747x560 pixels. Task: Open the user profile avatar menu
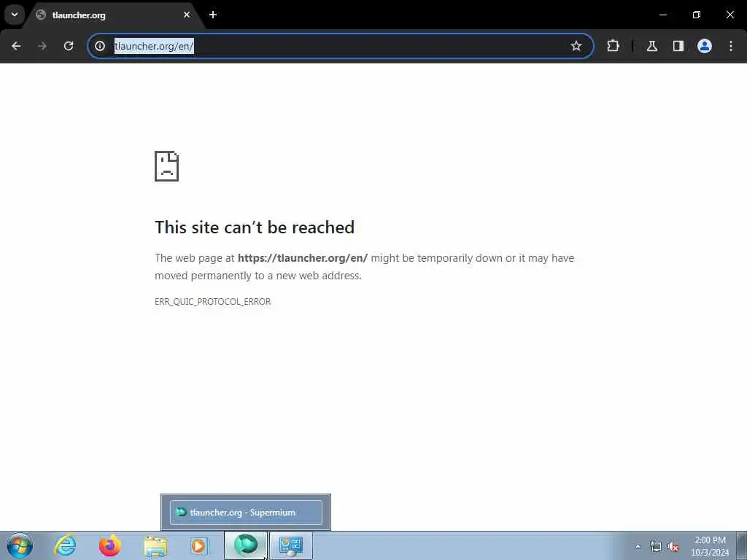point(705,46)
